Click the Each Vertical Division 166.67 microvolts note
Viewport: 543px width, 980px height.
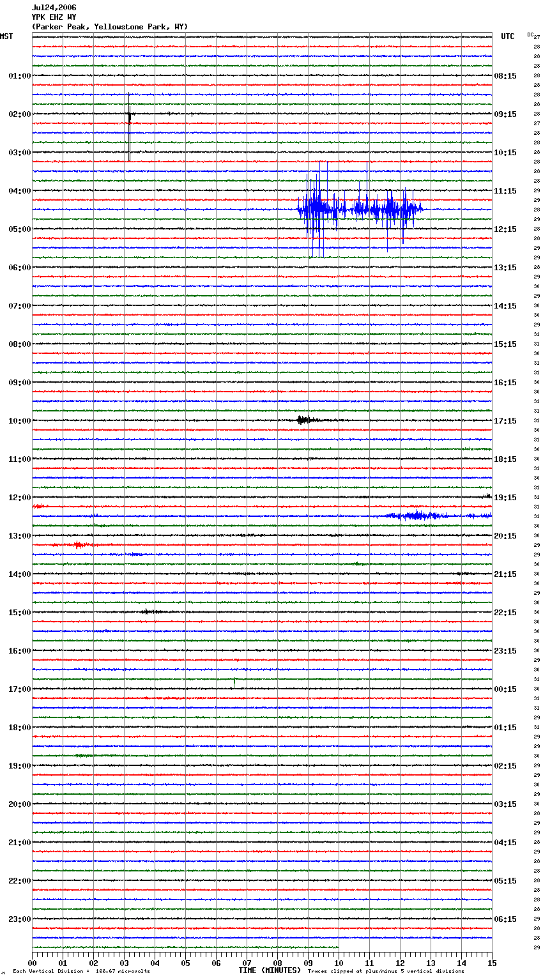tap(81, 972)
